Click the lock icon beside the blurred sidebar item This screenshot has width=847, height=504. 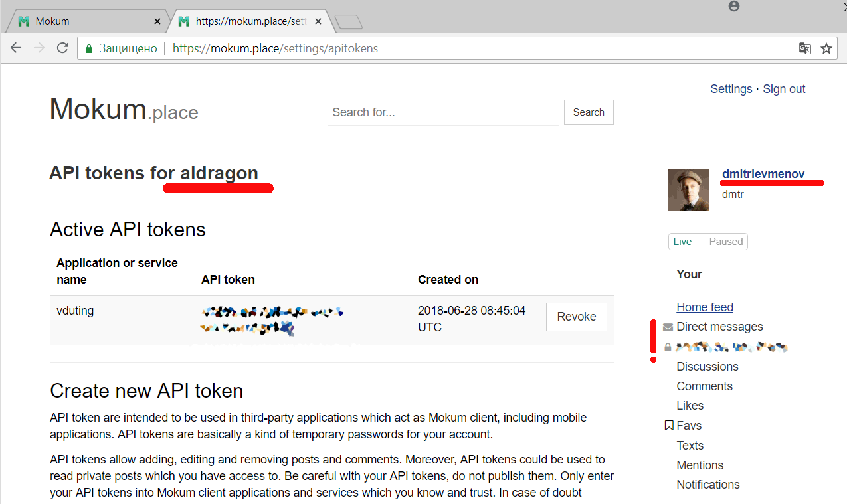point(668,347)
